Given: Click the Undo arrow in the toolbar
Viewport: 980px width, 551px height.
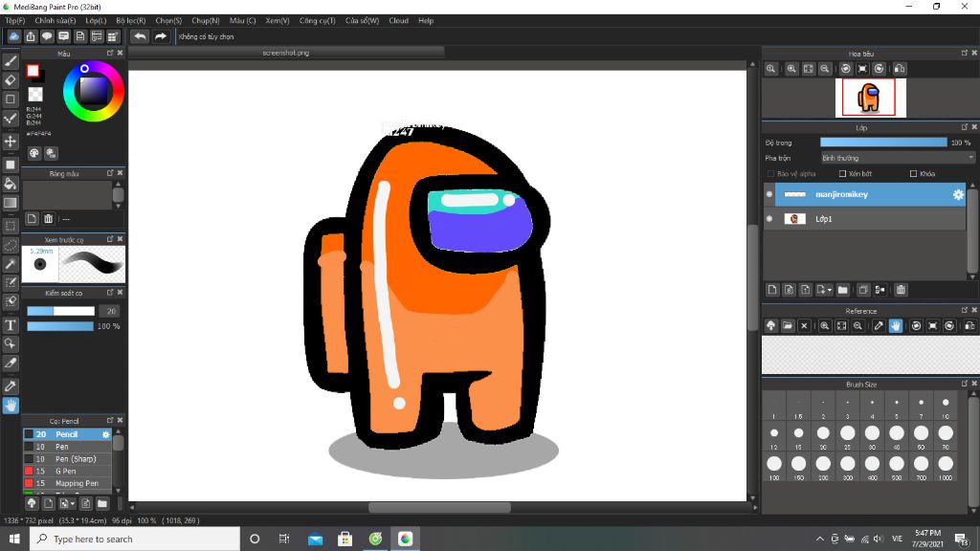Looking at the screenshot, I should coord(140,36).
